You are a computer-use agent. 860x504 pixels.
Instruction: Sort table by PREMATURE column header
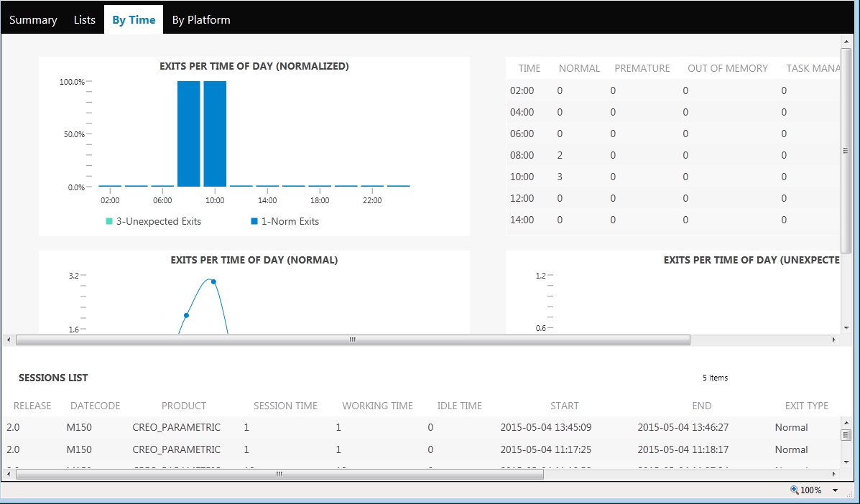[642, 68]
